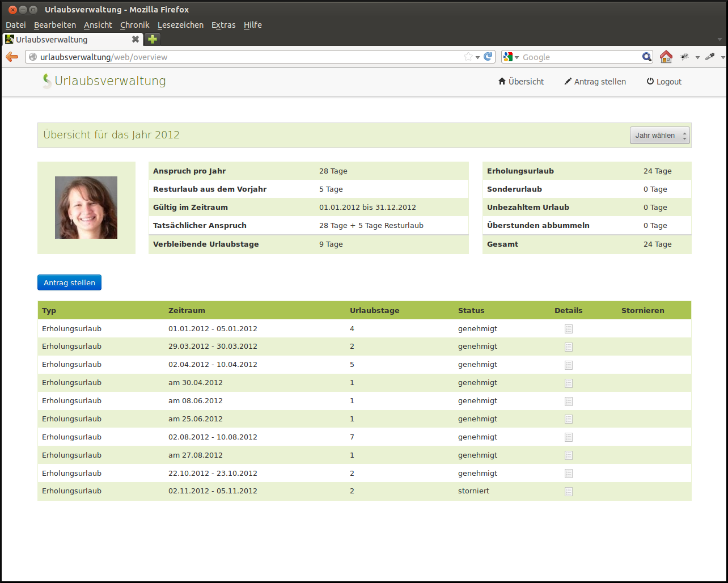Click the 'Gesamt' row label
728x583 pixels.
click(x=502, y=244)
